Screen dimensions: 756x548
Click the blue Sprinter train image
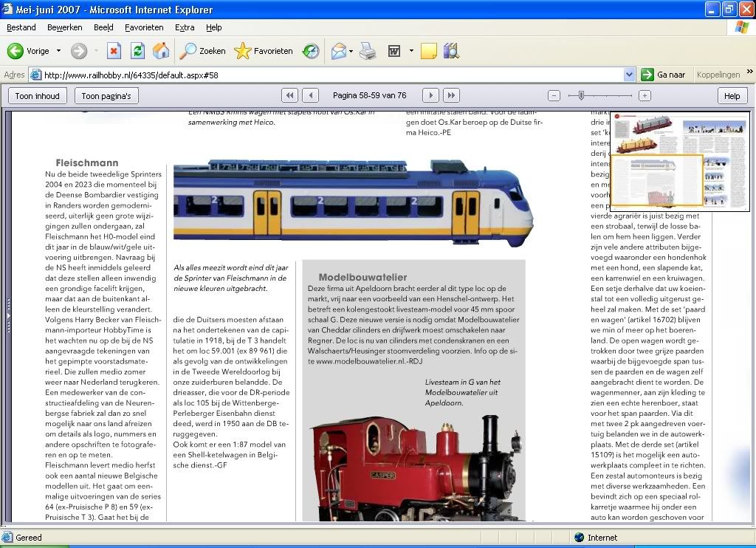354,202
